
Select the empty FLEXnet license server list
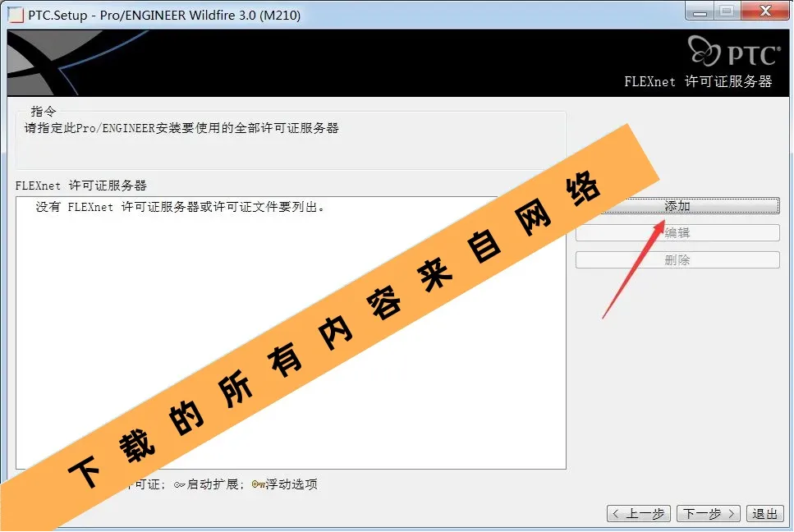(x=291, y=333)
